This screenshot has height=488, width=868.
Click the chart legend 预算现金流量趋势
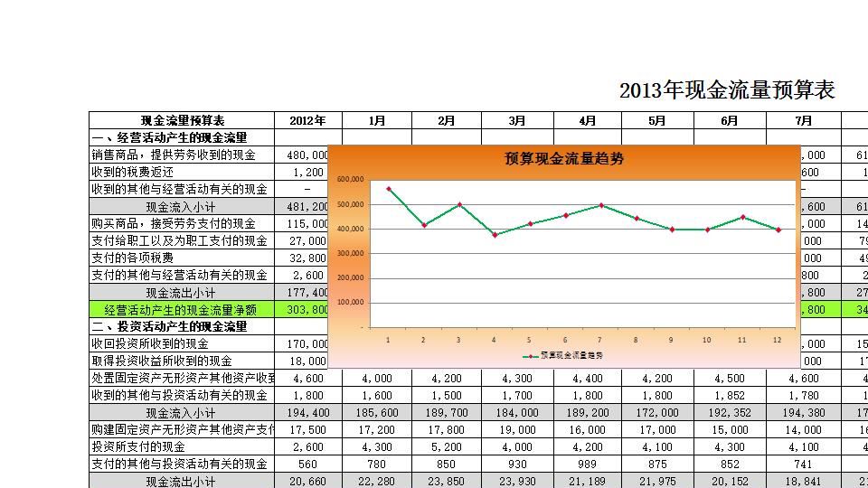[563, 356]
